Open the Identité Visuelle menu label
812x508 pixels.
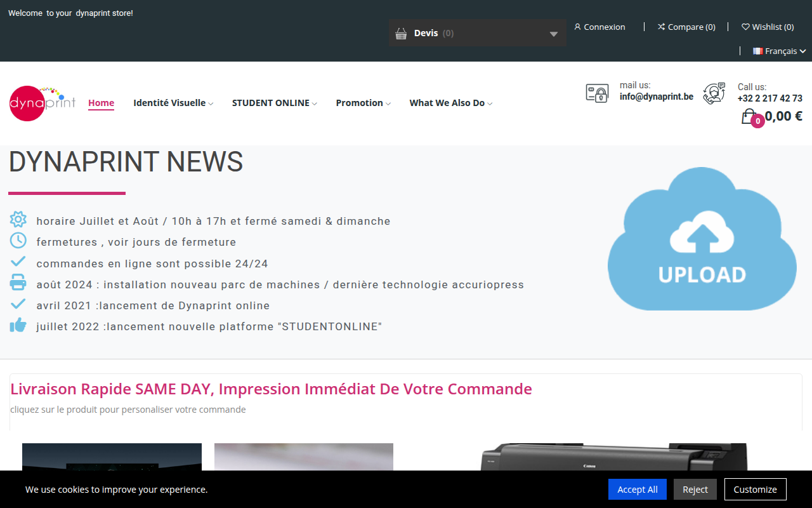tap(169, 103)
